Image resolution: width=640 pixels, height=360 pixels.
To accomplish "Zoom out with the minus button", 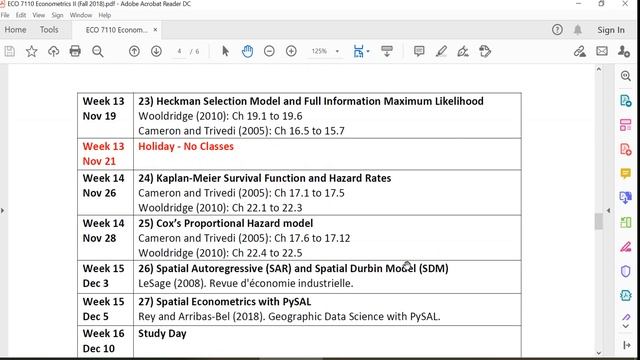I will click(269, 51).
